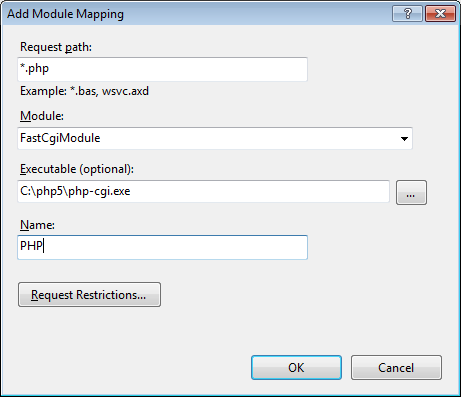The width and height of the screenshot is (461, 397).
Task: Click the Request path label
Action: coord(56,47)
